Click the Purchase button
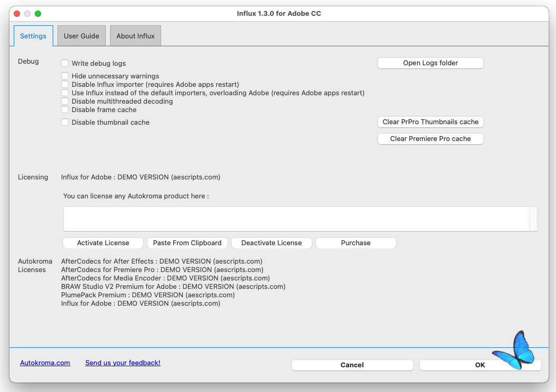This screenshot has width=556, height=392. coord(355,243)
